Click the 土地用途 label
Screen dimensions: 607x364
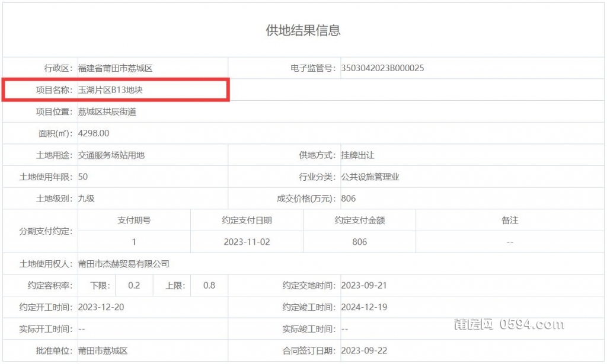tap(54, 155)
